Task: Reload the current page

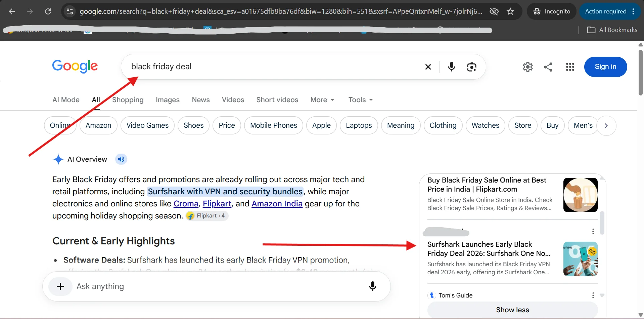Action: pos(48,11)
